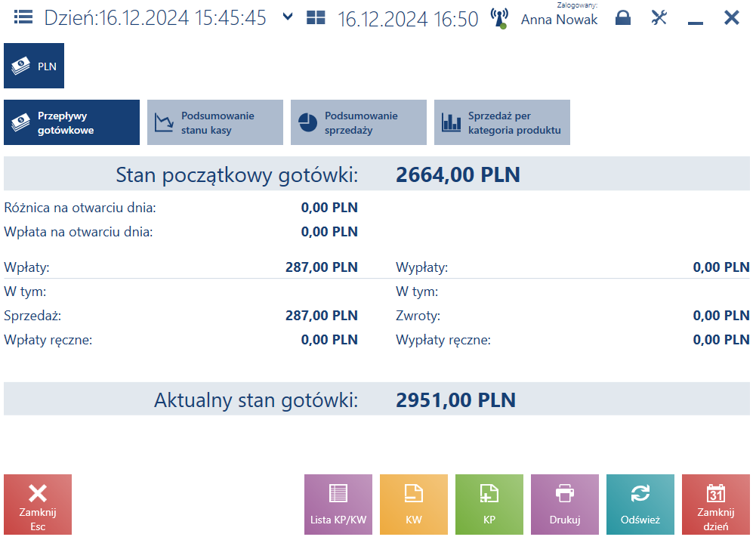Click the logged-in user Anna Nowak

[560, 20]
